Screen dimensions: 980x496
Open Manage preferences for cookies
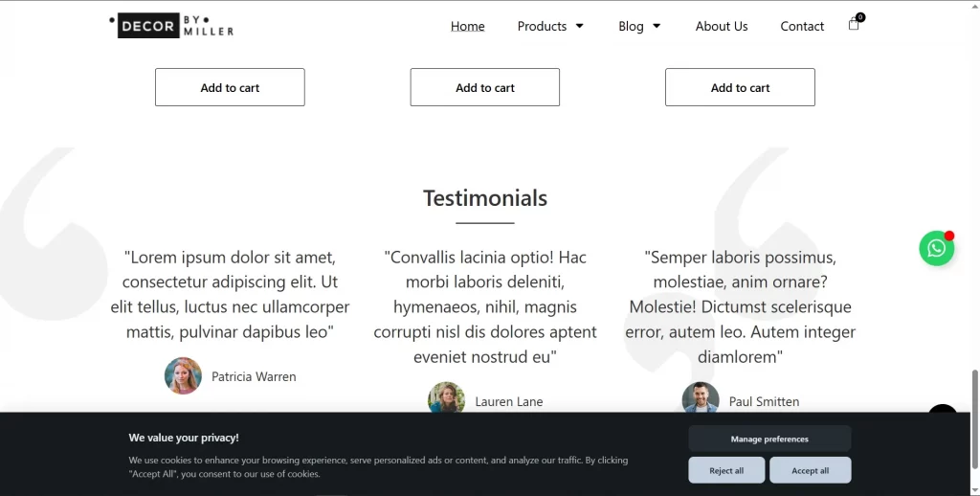click(769, 440)
